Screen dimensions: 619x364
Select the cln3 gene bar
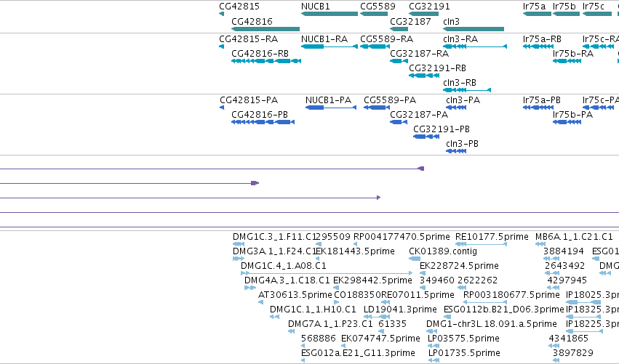click(474, 29)
